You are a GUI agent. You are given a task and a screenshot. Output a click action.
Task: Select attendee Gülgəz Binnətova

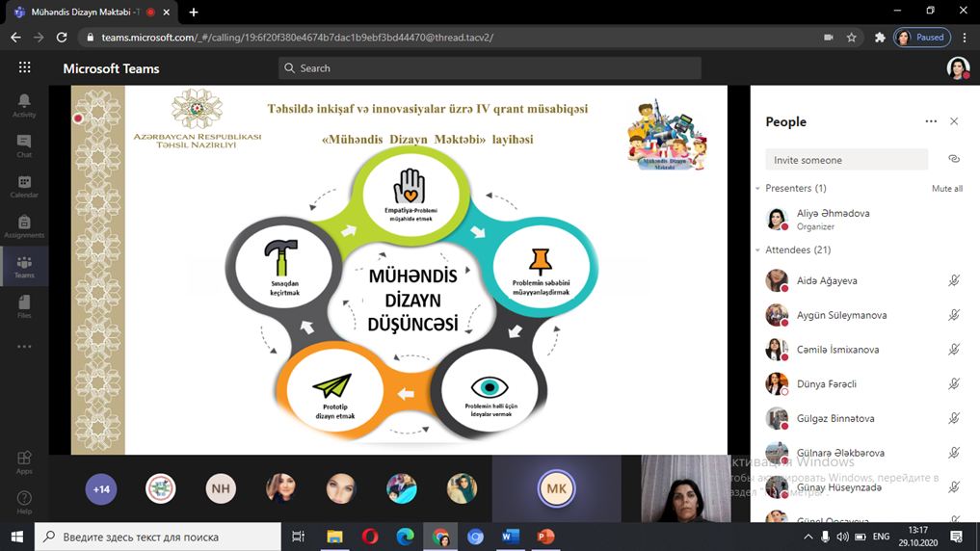click(865, 418)
